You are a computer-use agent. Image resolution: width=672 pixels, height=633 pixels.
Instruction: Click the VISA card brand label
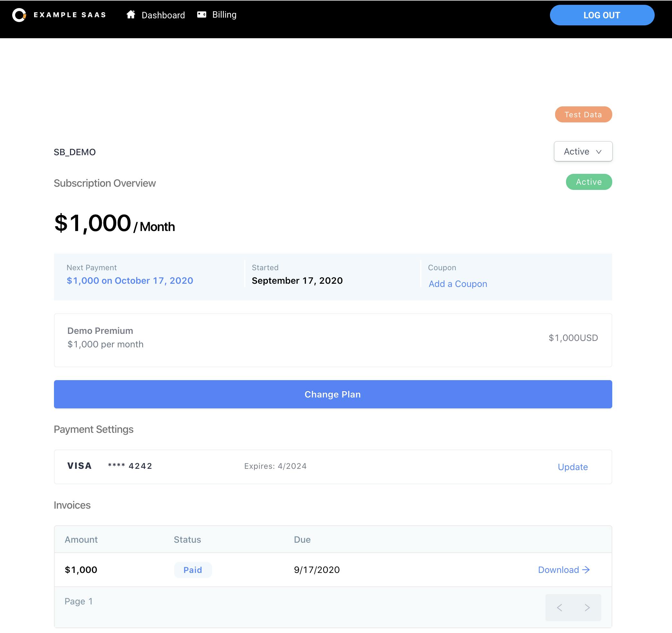[x=79, y=466]
